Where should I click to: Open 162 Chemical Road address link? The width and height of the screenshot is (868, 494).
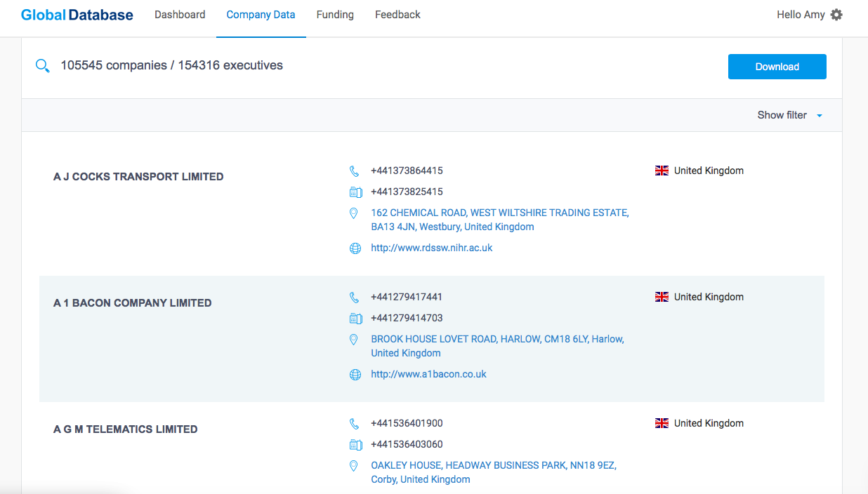(x=500, y=220)
